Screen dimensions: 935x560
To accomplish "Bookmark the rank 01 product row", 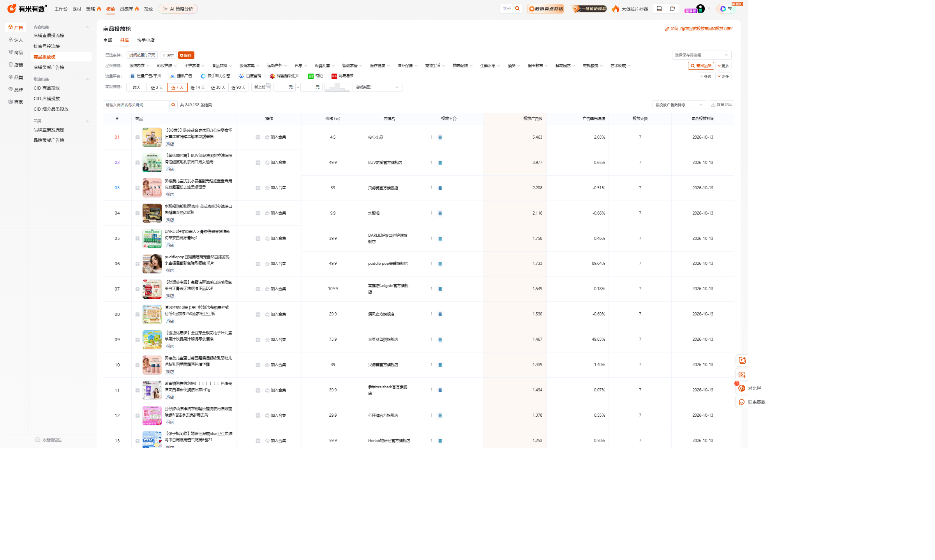I will click(x=138, y=137).
